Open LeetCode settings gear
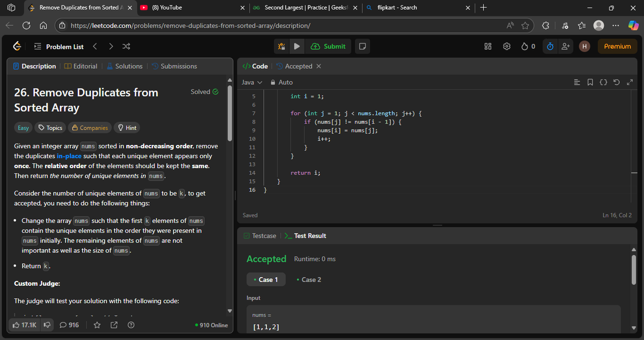 pos(506,47)
